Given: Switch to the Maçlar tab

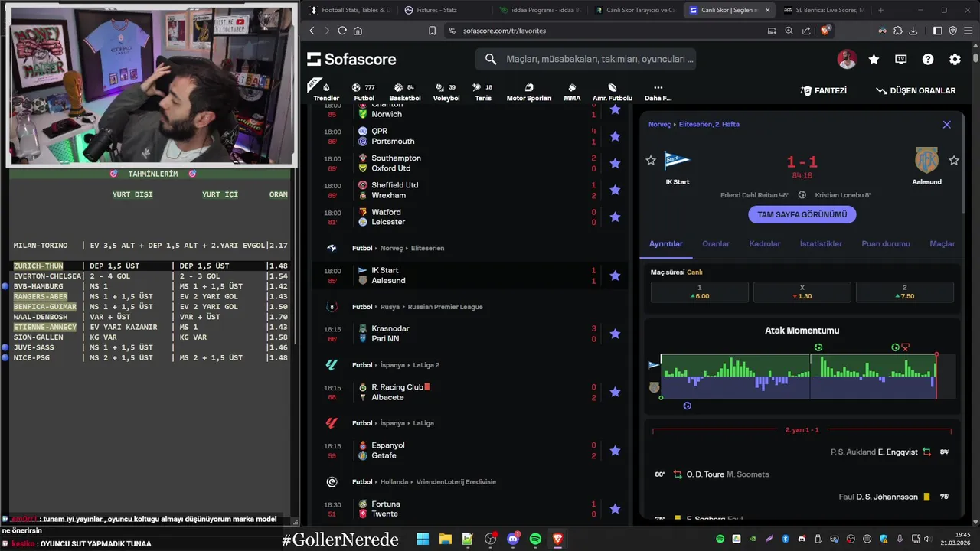Looking at the screenshot, I should point(942,243).
